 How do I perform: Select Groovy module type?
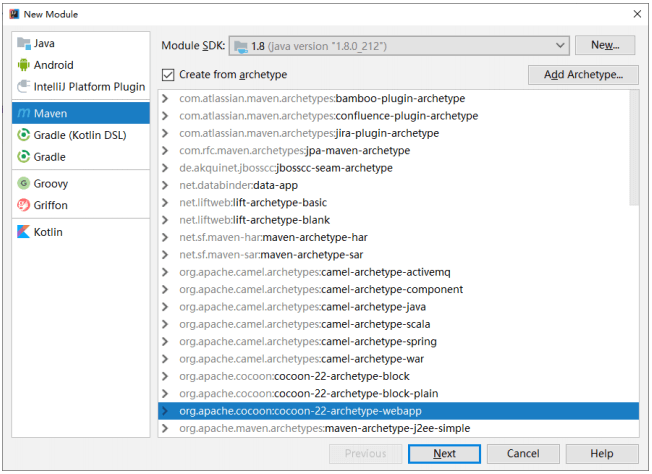pos(81,183)
